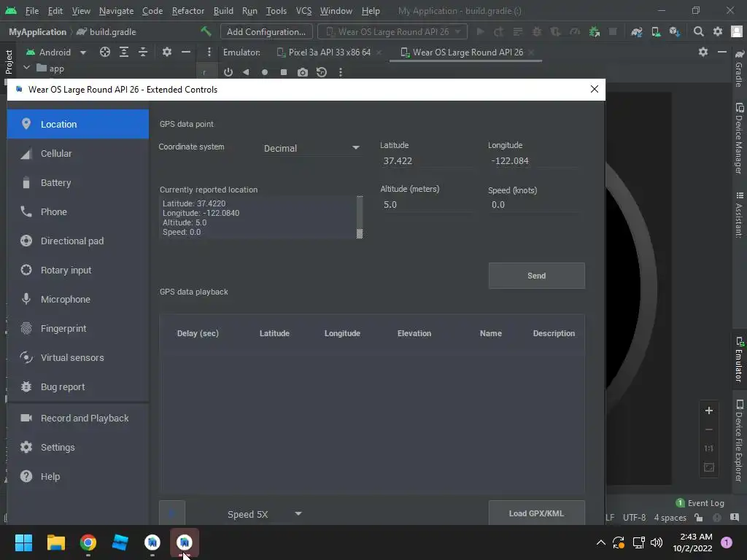Click the reported location scrollbar
Screen dimensions: 747x560
tap(360, 217)
